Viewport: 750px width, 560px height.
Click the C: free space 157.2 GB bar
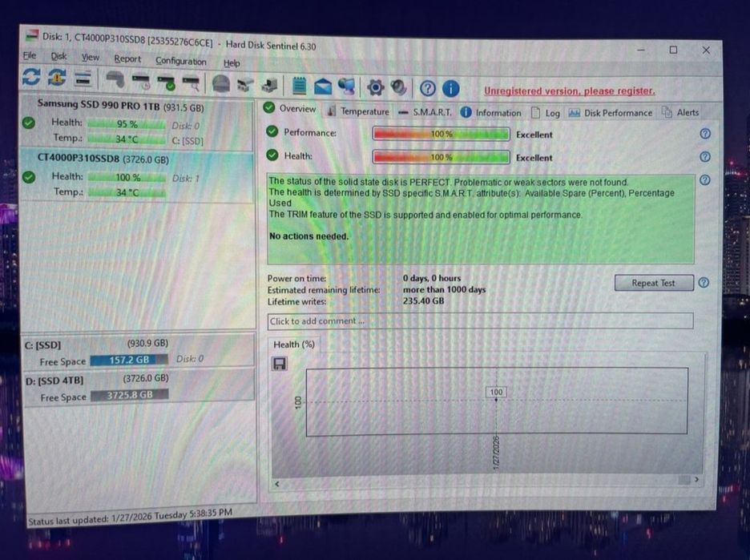pyautogui.click(x=129, y=360)
